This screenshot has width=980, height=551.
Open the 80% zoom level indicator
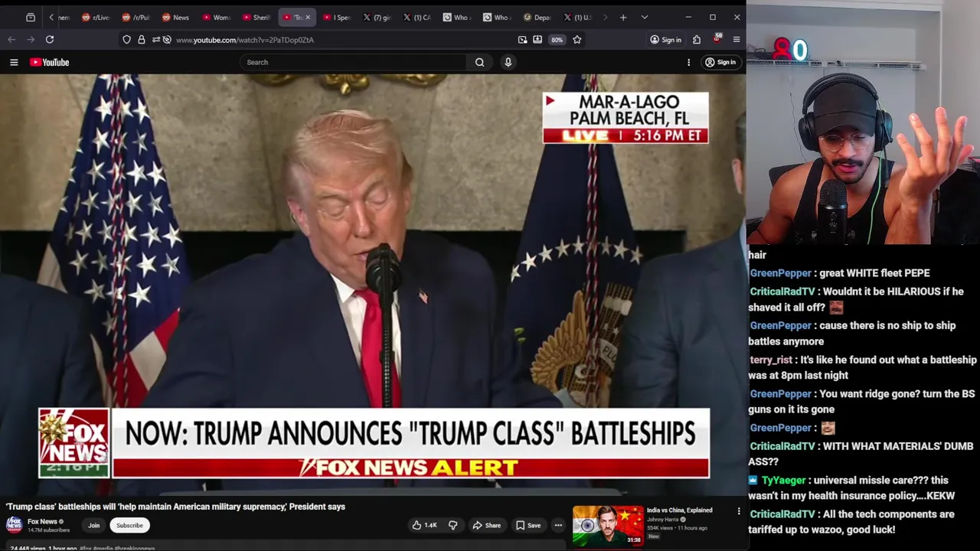[x=557, y=40]
